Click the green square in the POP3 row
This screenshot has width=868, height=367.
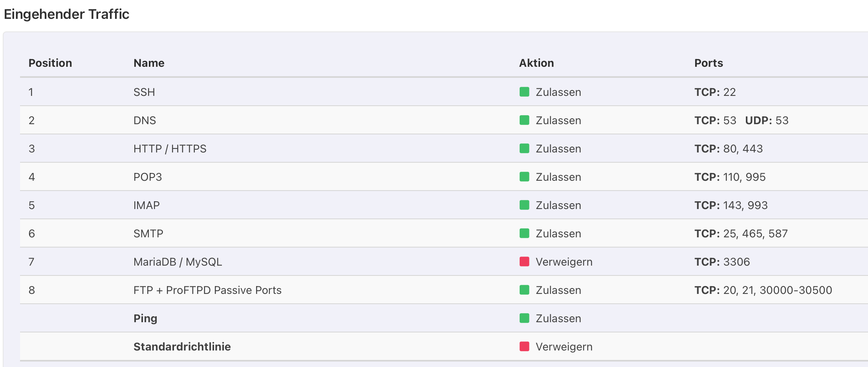point(524,177)
